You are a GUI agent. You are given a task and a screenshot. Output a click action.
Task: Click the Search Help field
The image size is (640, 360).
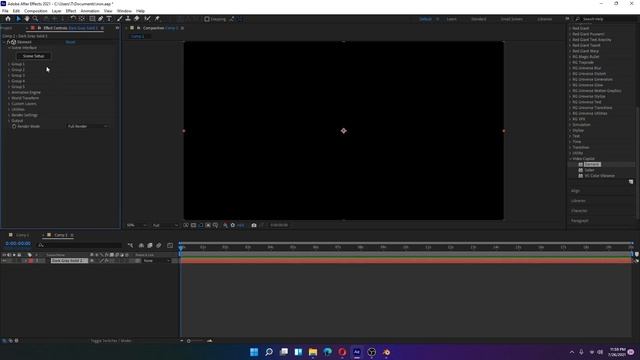[x=606, y=19]
